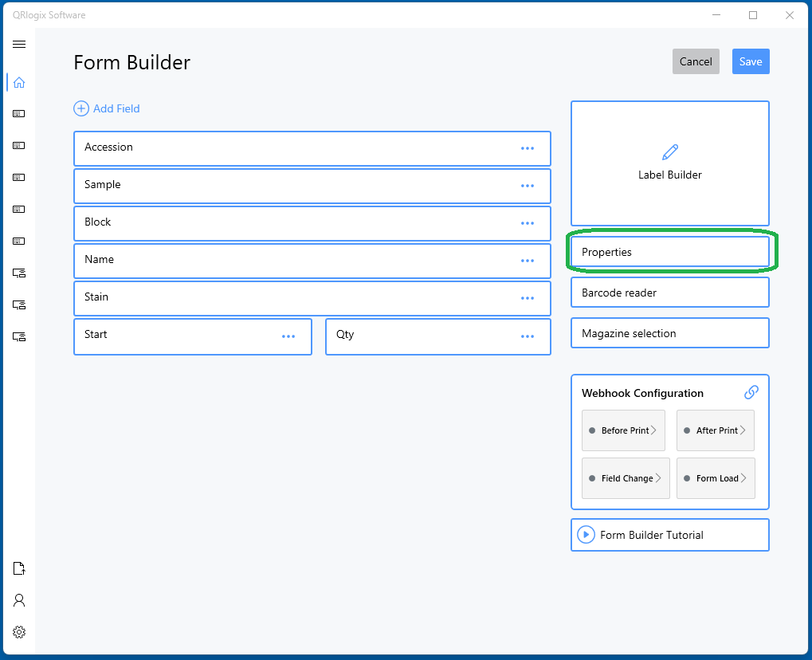Viewport: 812px width, 660px height.
Task: Open settings with the gear icon
Action: (x=19, y=632)
